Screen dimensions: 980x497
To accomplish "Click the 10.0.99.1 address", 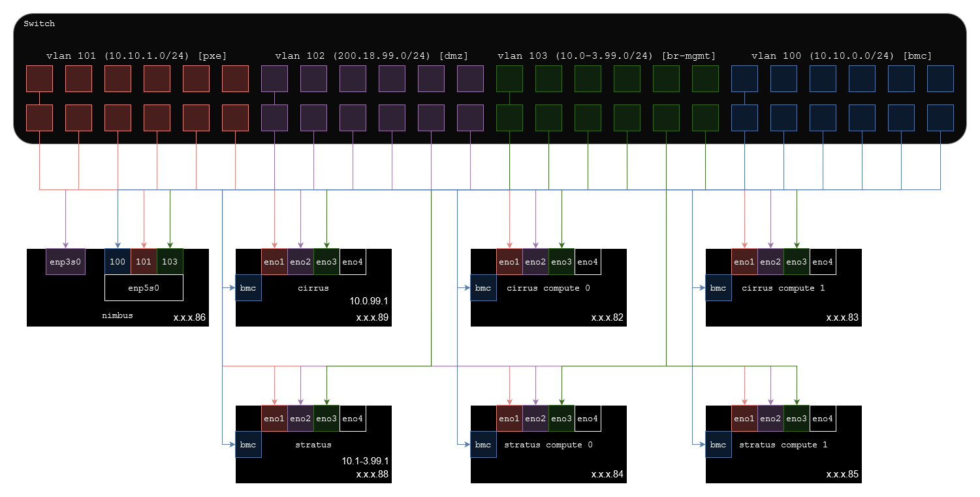I will [x=369, y=302].
